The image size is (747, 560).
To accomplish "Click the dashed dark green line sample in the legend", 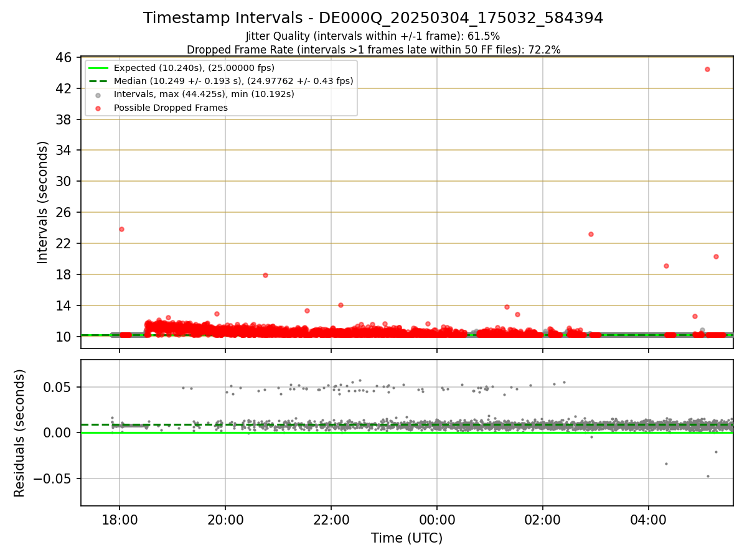I will coord(98,81).
